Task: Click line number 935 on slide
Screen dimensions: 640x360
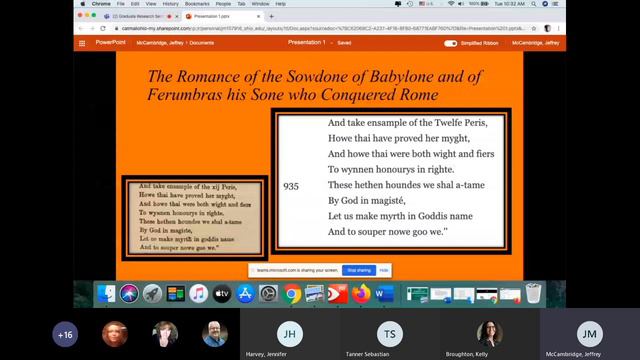Action: click(291, 187)
